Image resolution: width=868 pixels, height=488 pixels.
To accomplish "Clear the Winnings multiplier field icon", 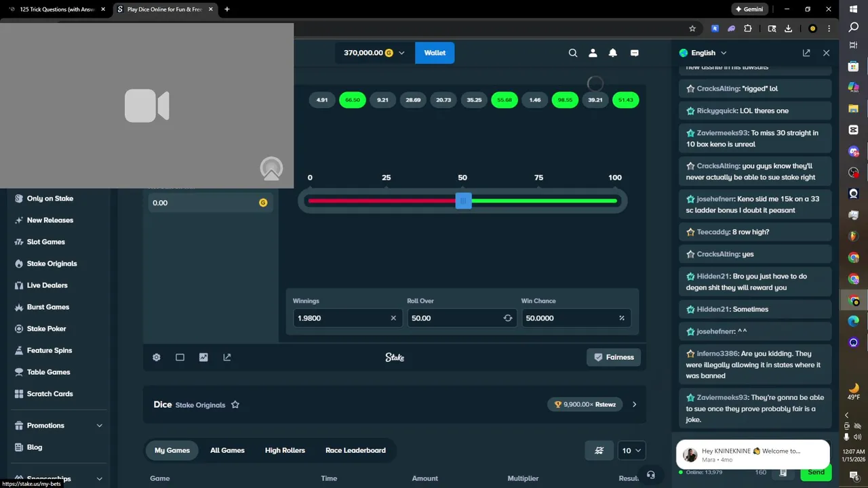I will pos(393,318).
